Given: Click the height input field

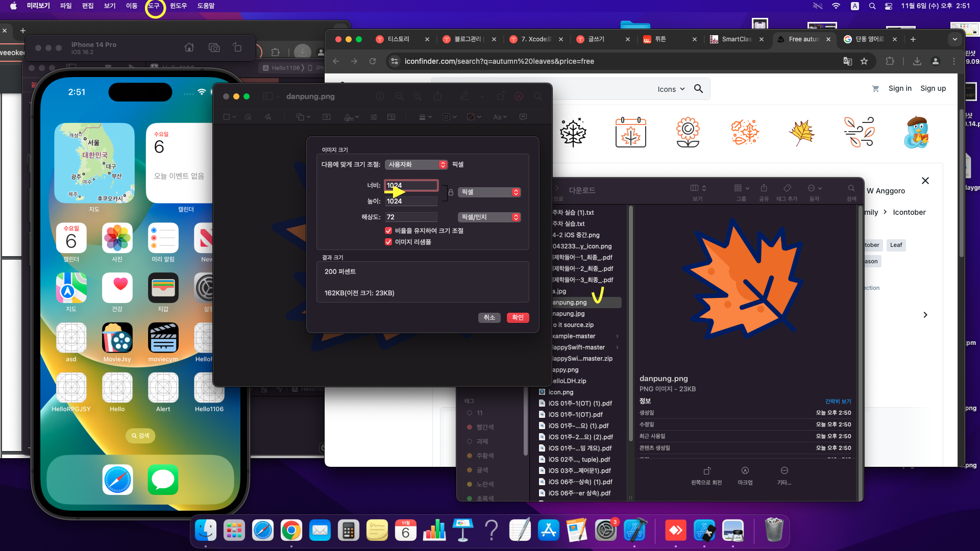Looking at the screenshot, I should pyautogui.click(x=411, y=202).
